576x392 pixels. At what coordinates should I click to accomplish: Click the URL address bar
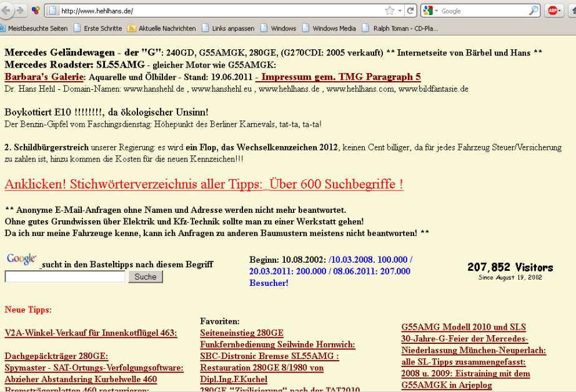click(x=219, y=11)
